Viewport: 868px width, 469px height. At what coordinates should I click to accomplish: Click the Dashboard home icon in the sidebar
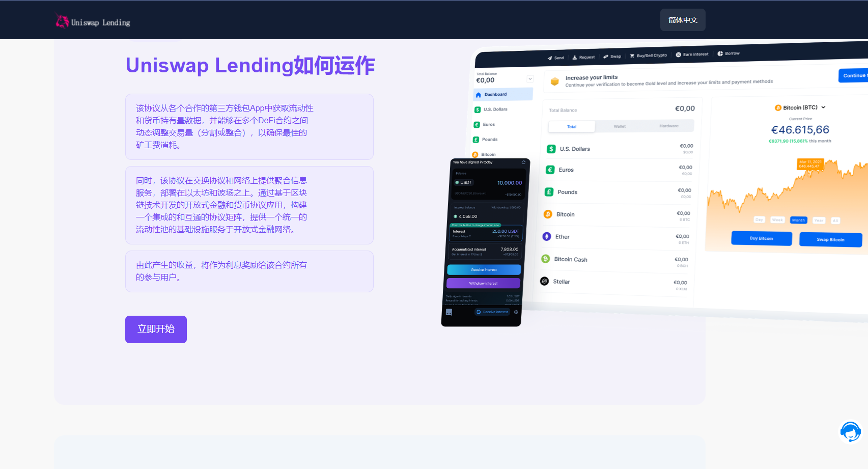click(x=478, y=94)
